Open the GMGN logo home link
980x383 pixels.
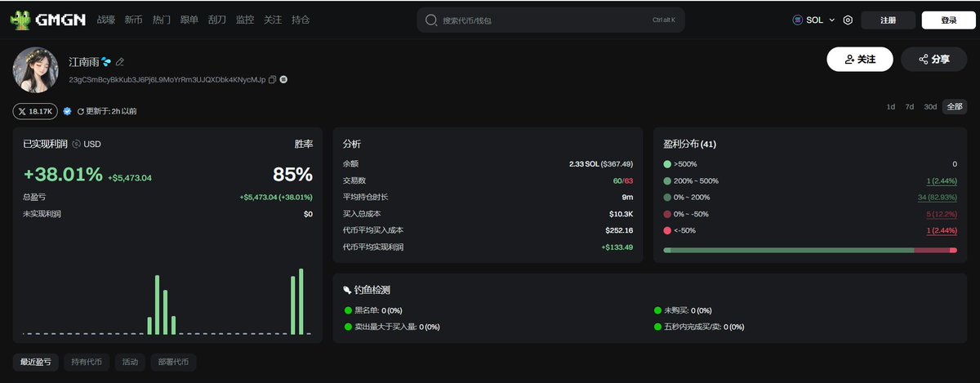coord(47,20)
